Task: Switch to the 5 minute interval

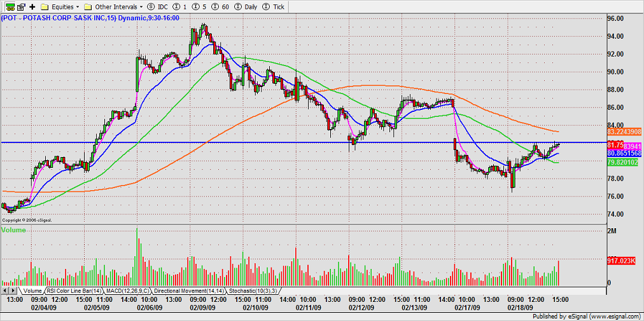Action: coord(199,6)
